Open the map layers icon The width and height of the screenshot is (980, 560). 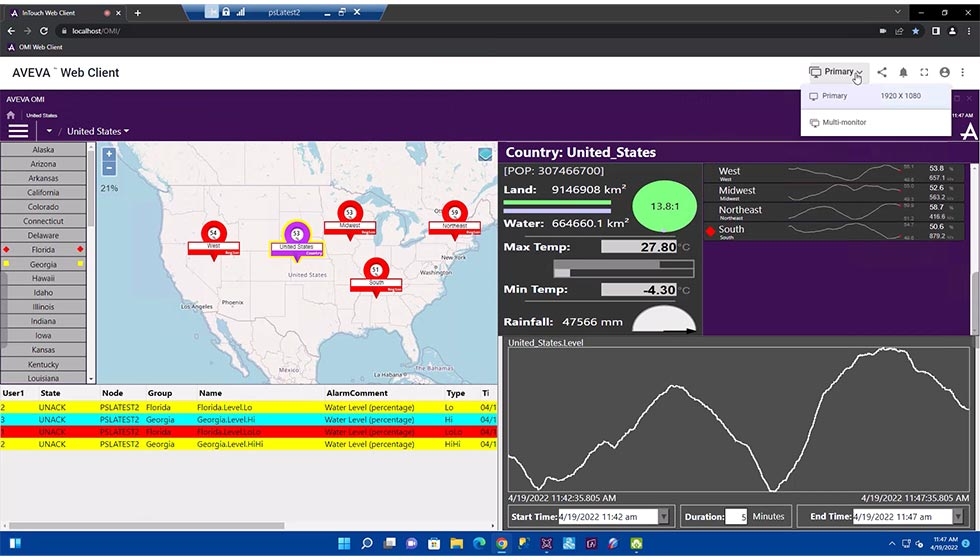pyautogui.click(x=485, y=154)
